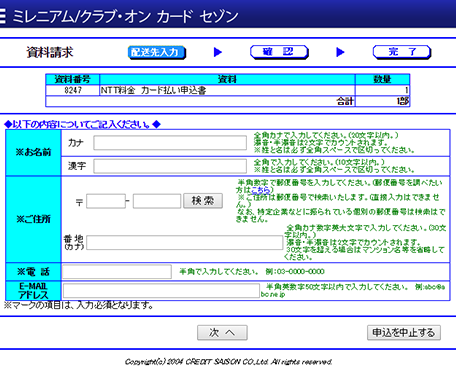Focus the 番地(カナ) address field
Screen dimensions: 456x384
pos(185,243)
